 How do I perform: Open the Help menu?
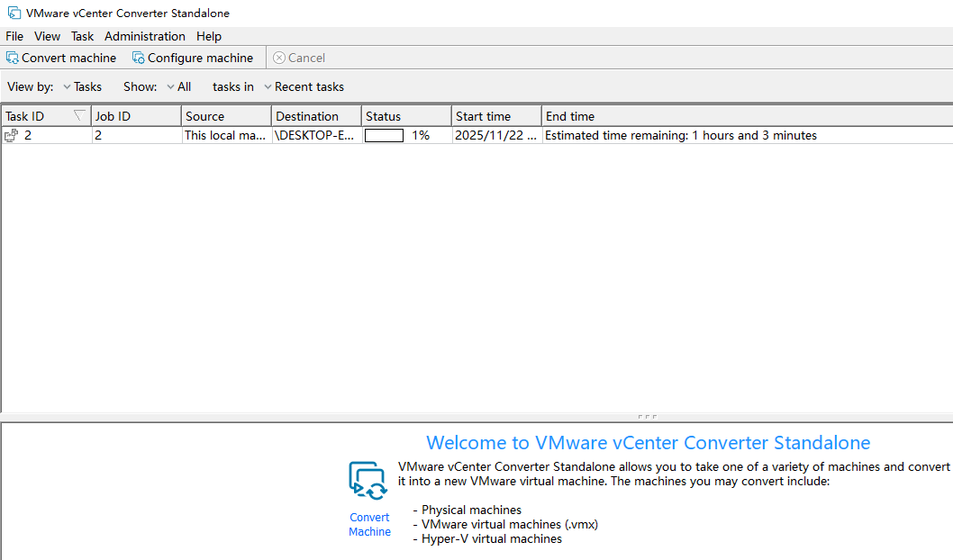point(209,37)
